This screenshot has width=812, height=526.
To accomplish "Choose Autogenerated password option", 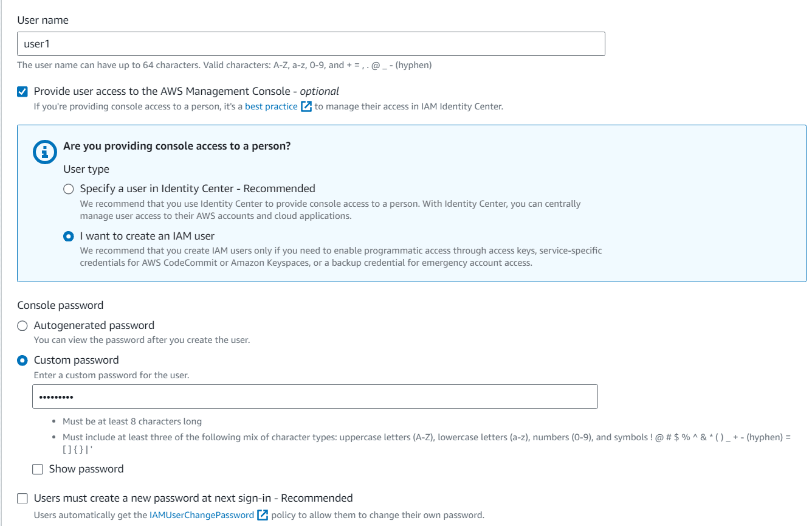I will (22, 325).
